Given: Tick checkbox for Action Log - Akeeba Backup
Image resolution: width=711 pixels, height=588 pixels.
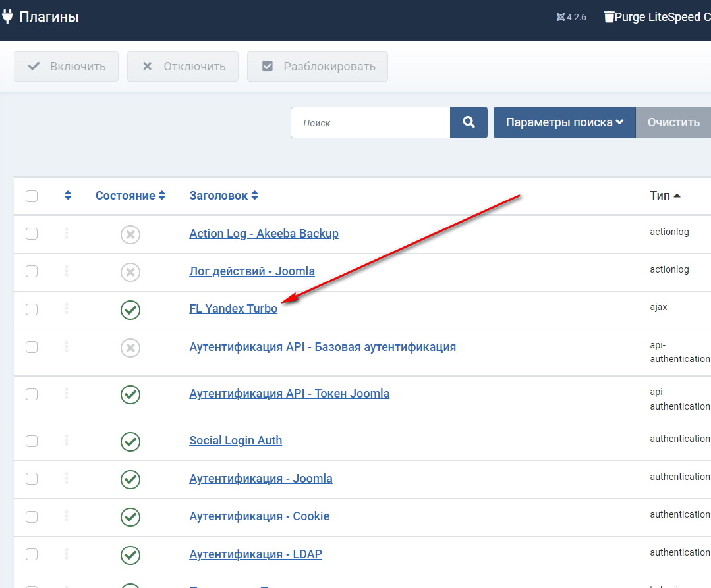Looking at the screenshot, I should [x=32, y=234].
